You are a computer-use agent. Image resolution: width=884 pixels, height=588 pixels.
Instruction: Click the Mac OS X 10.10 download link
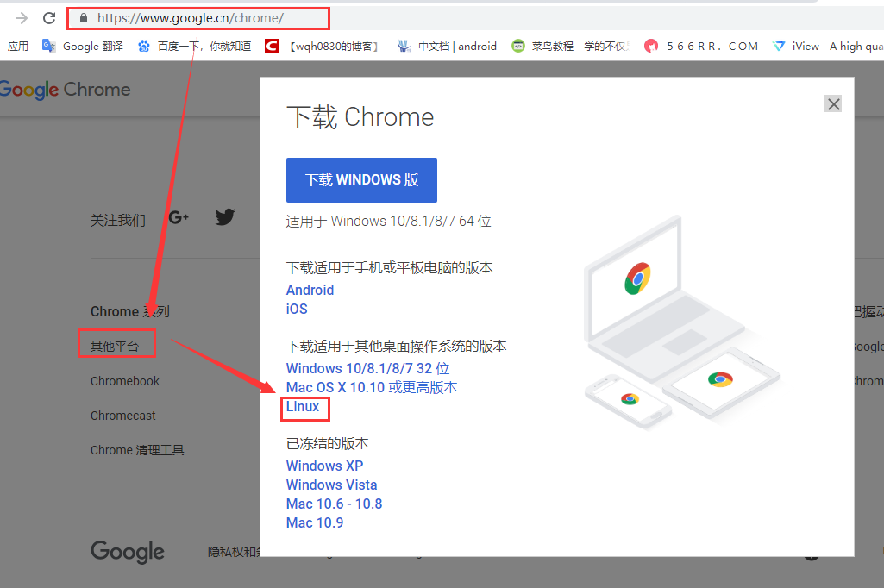coord(372,387)
